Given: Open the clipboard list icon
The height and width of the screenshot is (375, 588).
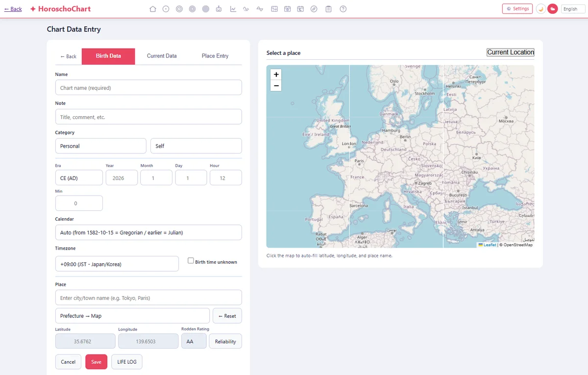Looking at the screenshot, I should pyautogui.click(x=328, y=9).
